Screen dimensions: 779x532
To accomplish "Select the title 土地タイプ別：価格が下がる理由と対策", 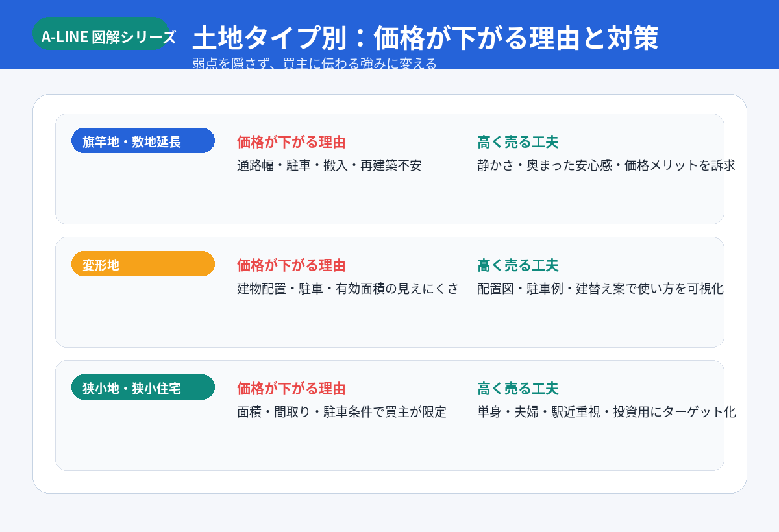I will (425, 39).
